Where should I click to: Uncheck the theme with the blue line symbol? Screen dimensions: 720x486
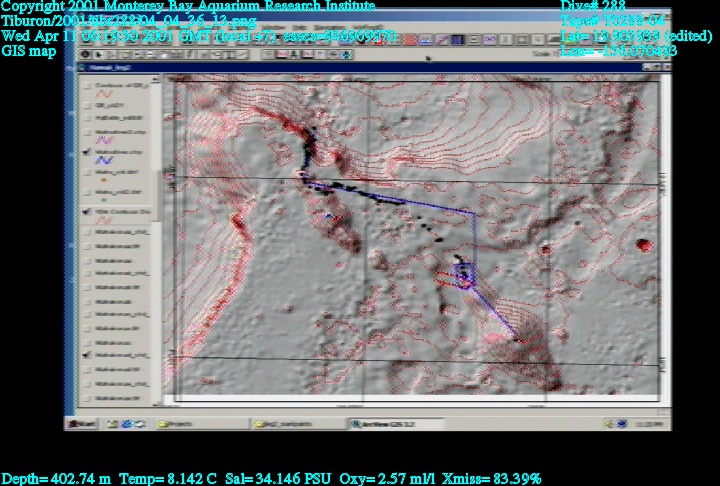88,151
